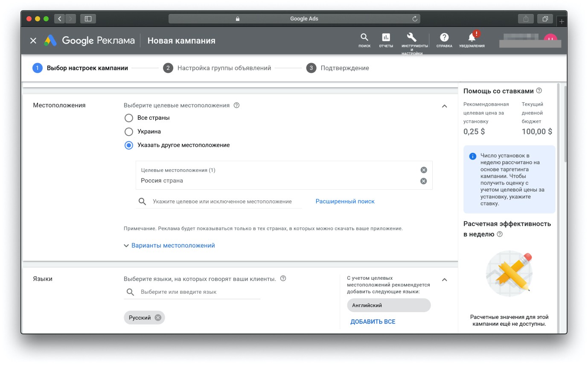Select Указать другое местоположение radio option
588x365 pixels.
pos(128,145)
